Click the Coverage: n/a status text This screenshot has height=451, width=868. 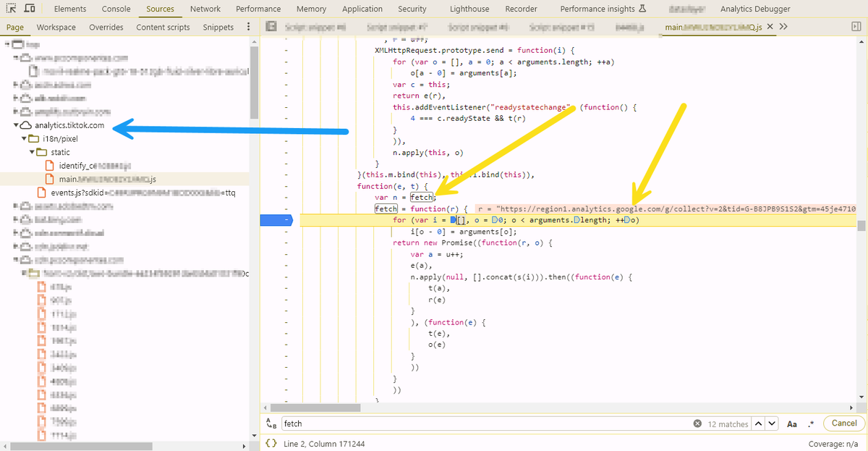[x=835, y=444]
